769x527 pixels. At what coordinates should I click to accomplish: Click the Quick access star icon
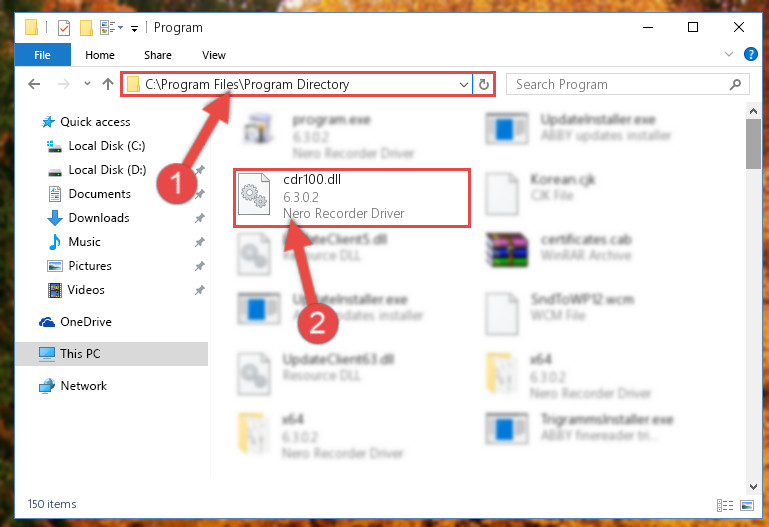point(48,122)
